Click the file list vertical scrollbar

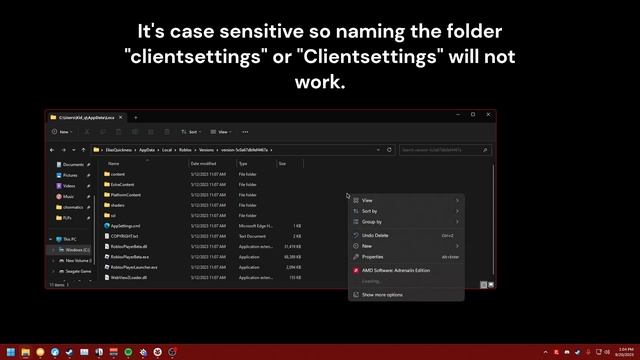click(x=493, y=220)
